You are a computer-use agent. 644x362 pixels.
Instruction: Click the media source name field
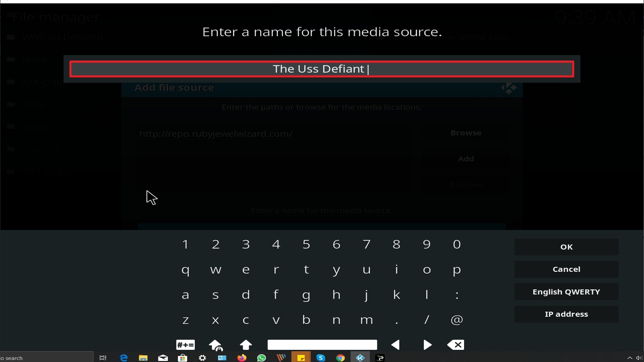tap(322, 69)
